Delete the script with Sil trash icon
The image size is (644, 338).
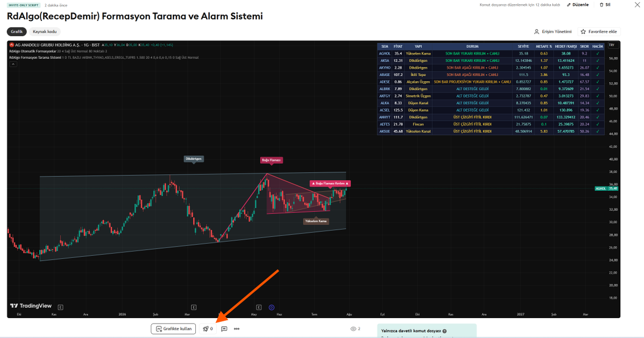point(601,5)
